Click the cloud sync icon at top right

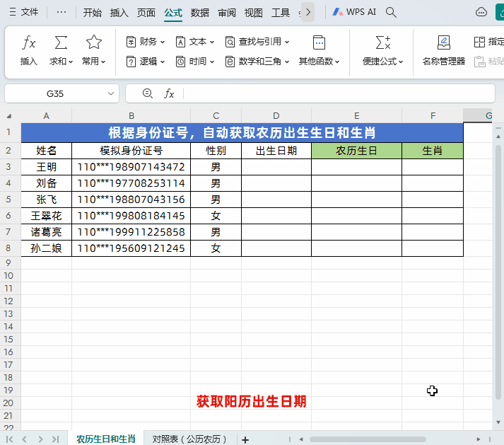tap(482, 12)
